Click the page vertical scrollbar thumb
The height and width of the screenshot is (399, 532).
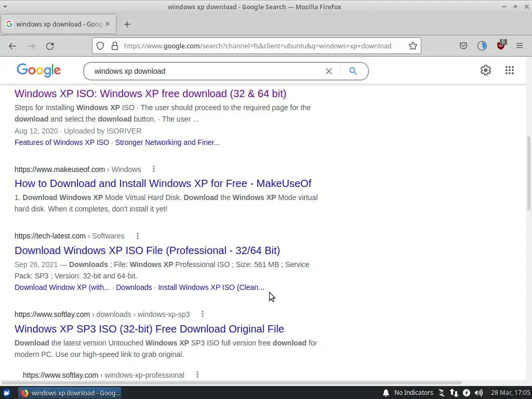pyautogui.click(x=528, y=173)
